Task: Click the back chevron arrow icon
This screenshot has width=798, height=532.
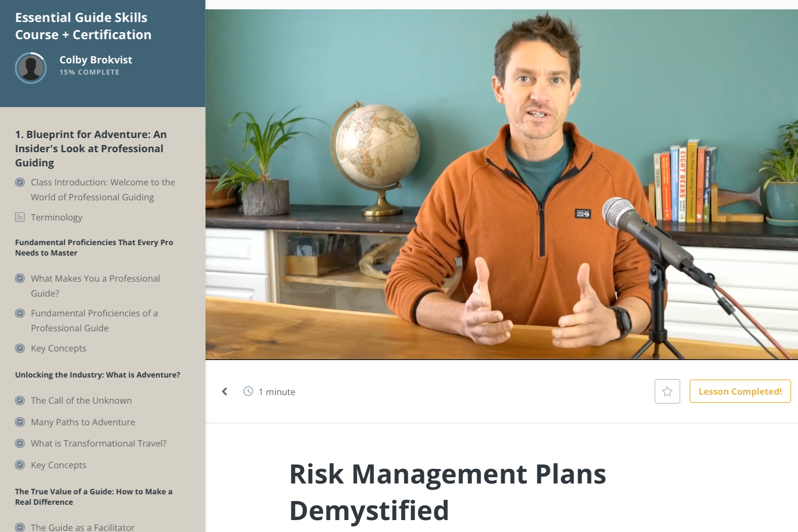Action: pyautogui.click(x=225, y=391)
